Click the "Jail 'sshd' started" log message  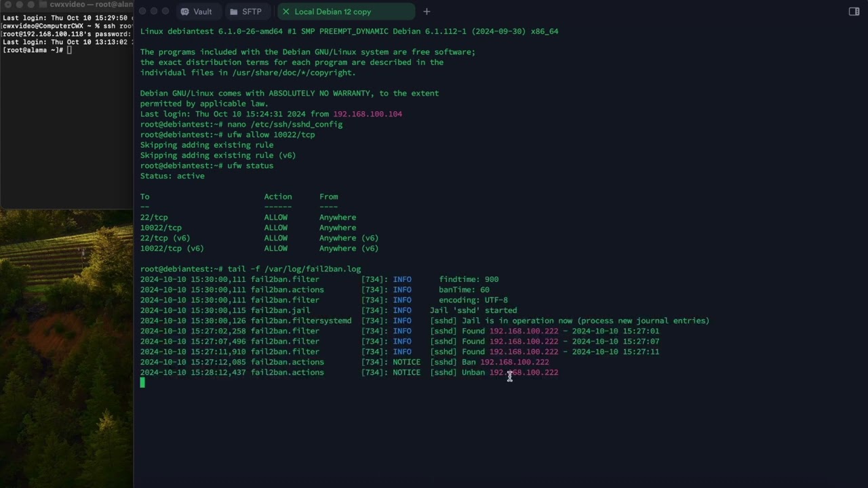click(473, 310)
